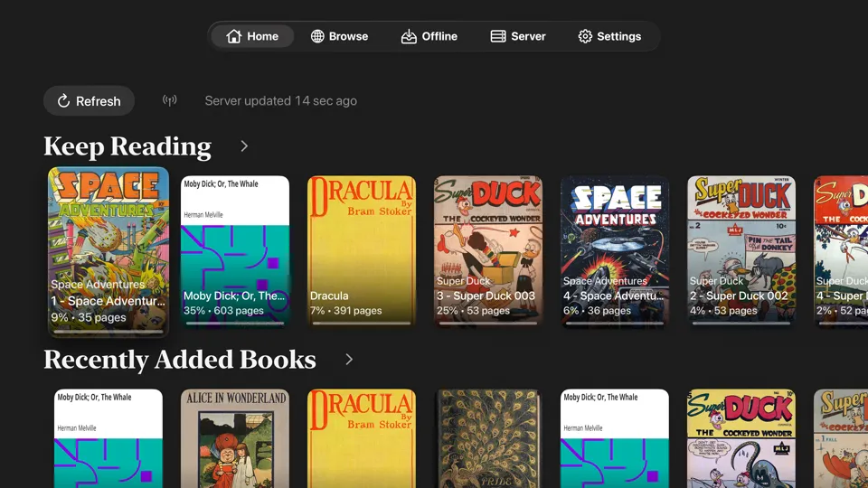
Task: Open Dracula in Recently Added Books
Action: point(362,438)
